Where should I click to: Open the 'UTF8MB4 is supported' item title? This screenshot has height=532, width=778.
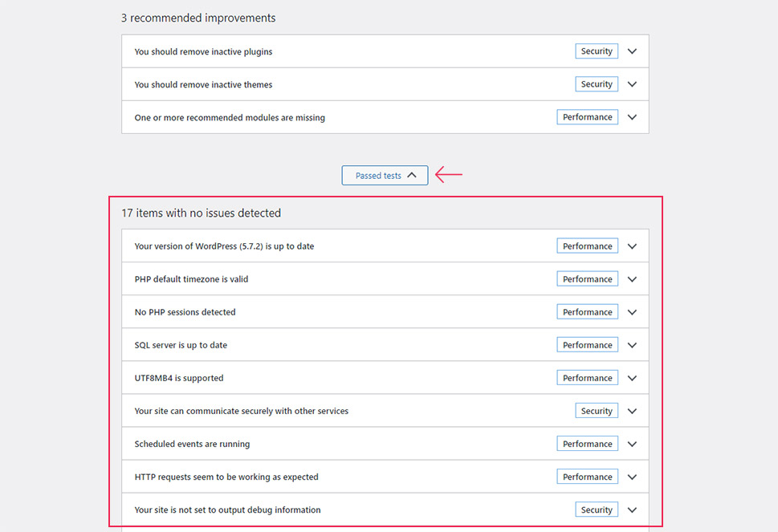[x=179, y=378]
